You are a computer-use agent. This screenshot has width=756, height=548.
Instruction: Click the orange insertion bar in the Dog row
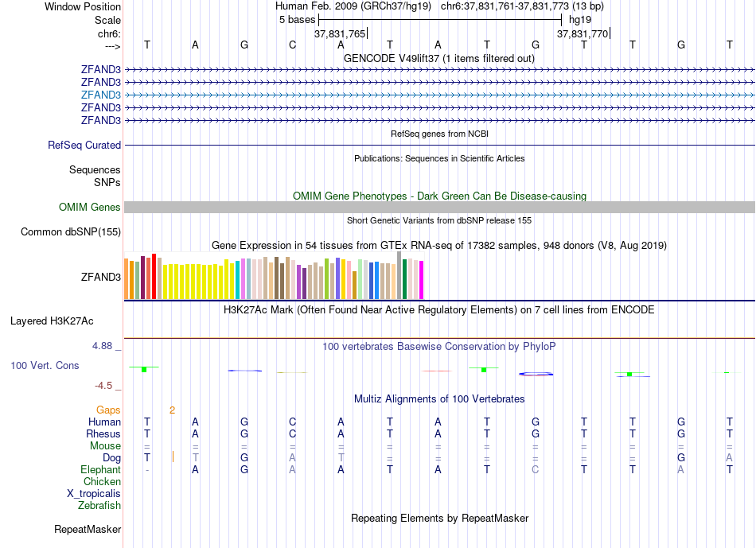(x=173, y=457)
